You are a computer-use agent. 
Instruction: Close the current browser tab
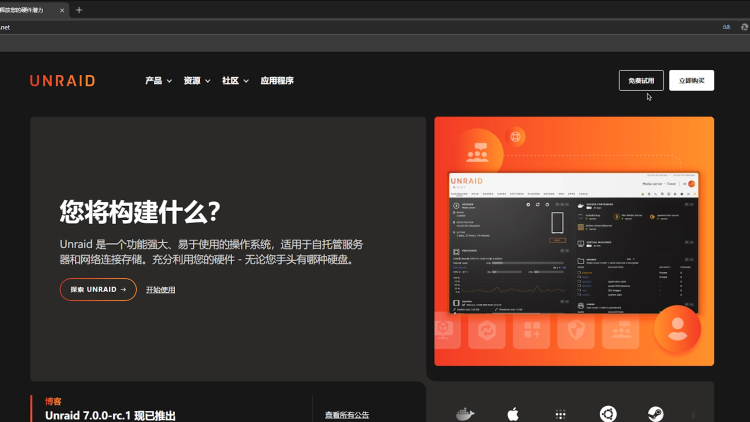pos(62,10)
